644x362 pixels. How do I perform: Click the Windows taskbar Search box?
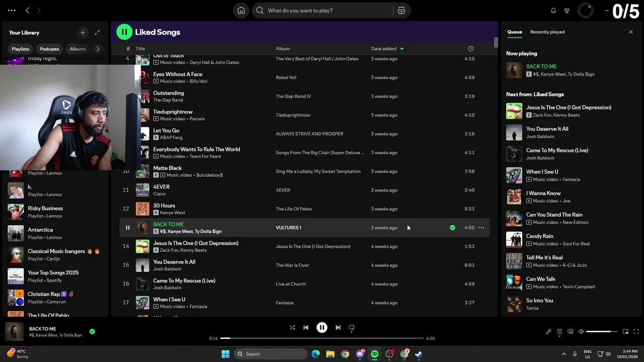(x=271, y=354)
